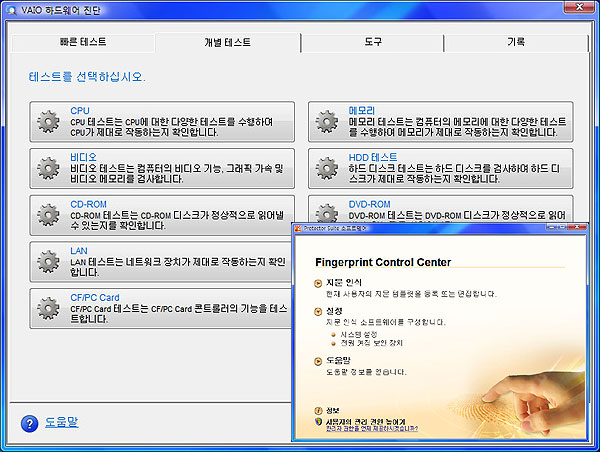
Task: Click the VAIO 하드웨어 진단 title bar icon
Action: pos(11,10)
